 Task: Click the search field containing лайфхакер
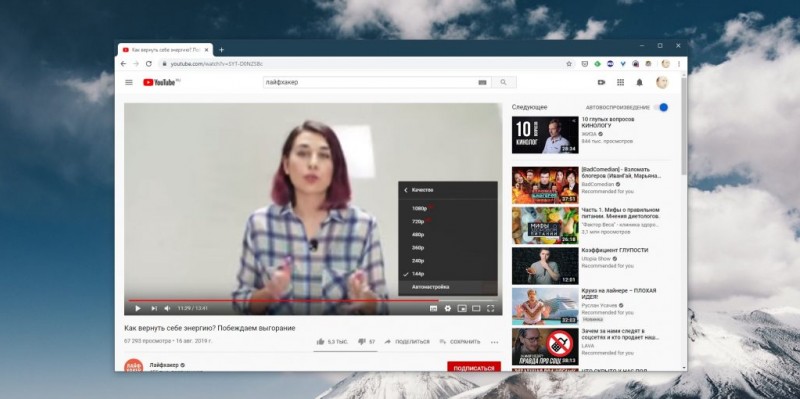tap(370, 82)
